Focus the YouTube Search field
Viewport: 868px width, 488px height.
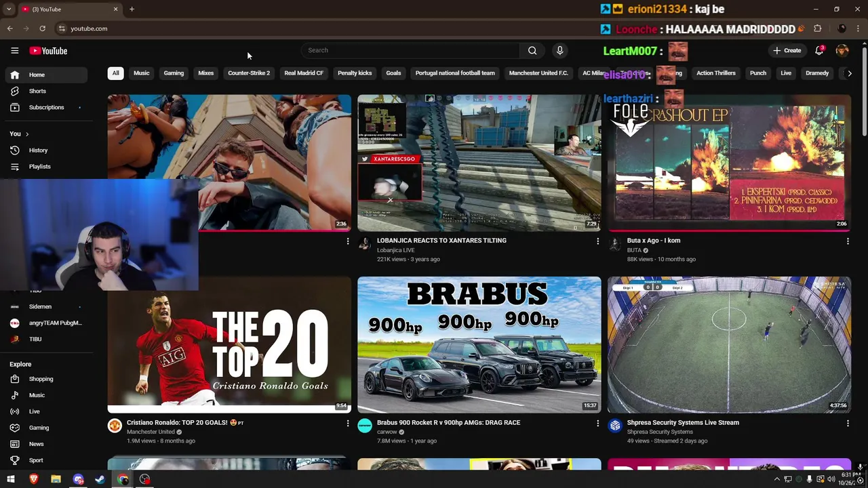tap(412, 50)
